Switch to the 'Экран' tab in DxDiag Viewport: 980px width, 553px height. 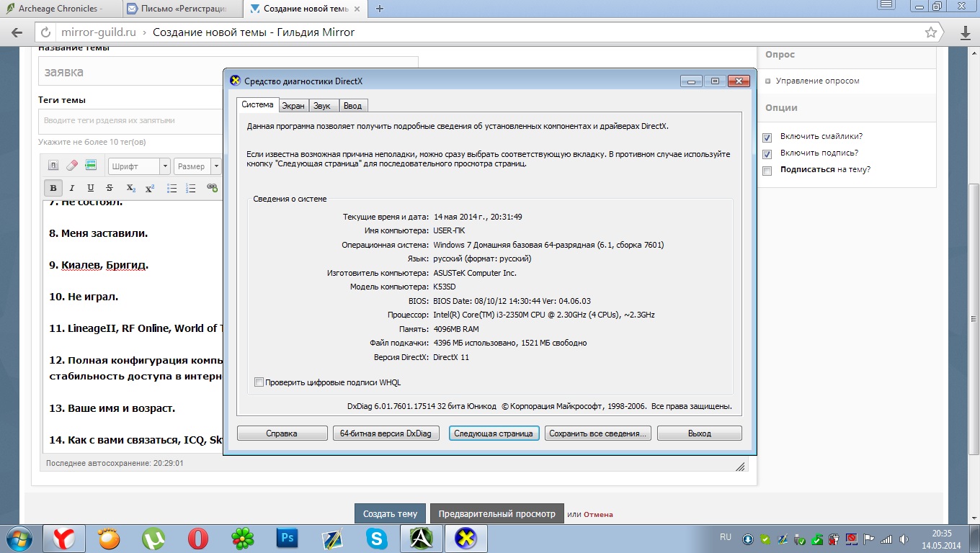(293, 106)
